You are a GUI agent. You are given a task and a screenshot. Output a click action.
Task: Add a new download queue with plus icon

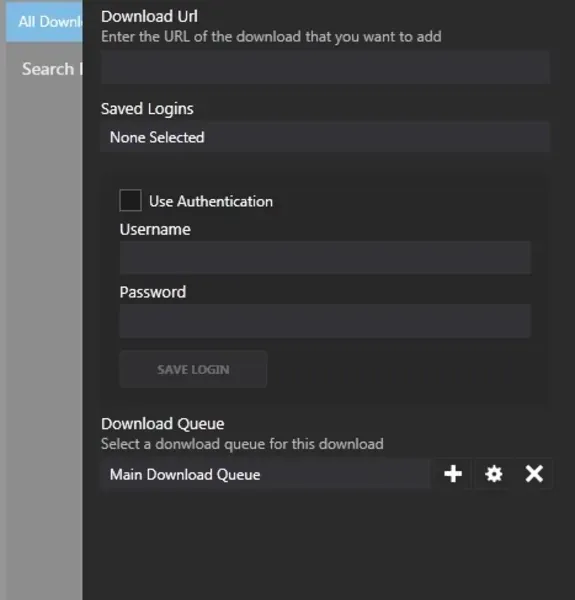click(x=453, y=474)
